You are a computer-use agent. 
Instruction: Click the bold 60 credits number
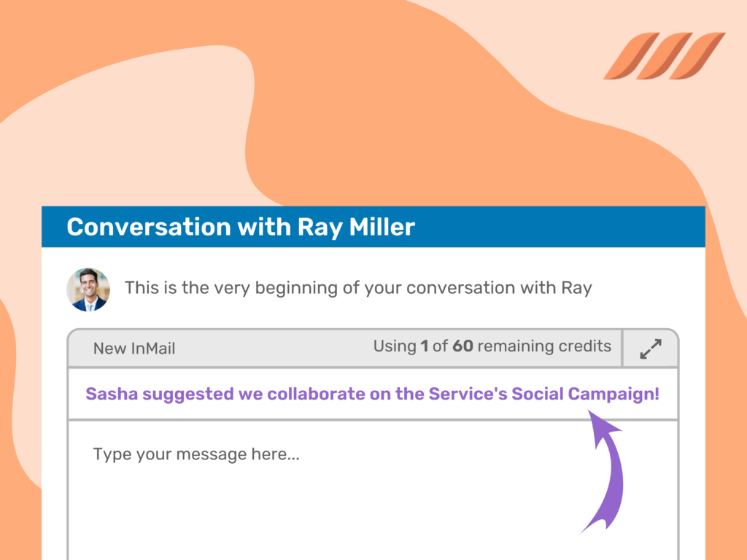pyautogui.click(x=462, y=346)
